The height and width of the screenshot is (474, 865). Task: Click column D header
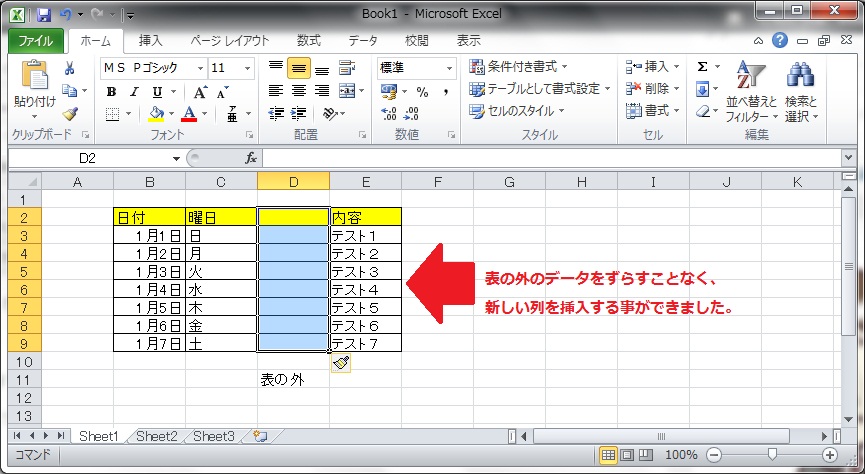293,182
